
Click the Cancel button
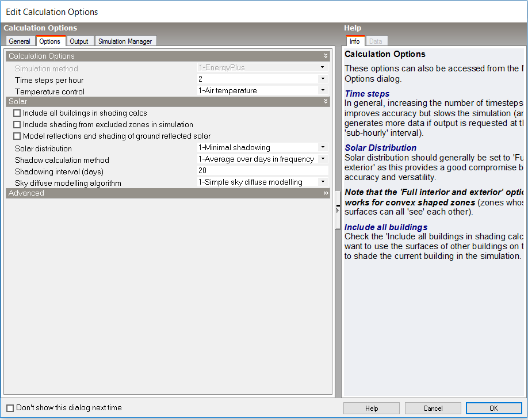pyautogui.click(x=433, y=408)
